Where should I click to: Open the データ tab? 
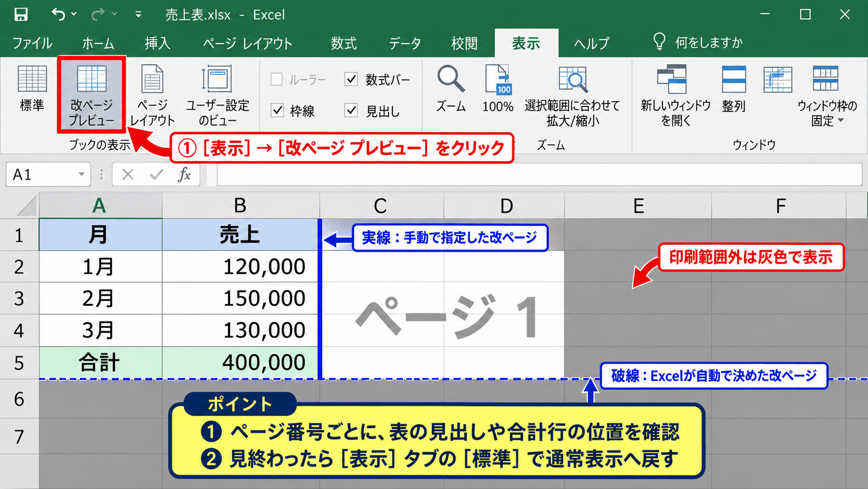[404, 43]
